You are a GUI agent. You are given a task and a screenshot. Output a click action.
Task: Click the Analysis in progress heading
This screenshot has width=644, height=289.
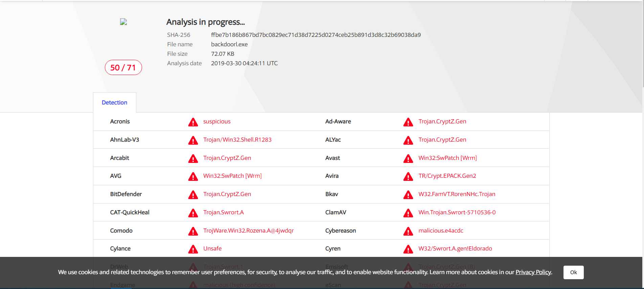tap(205, 22)
